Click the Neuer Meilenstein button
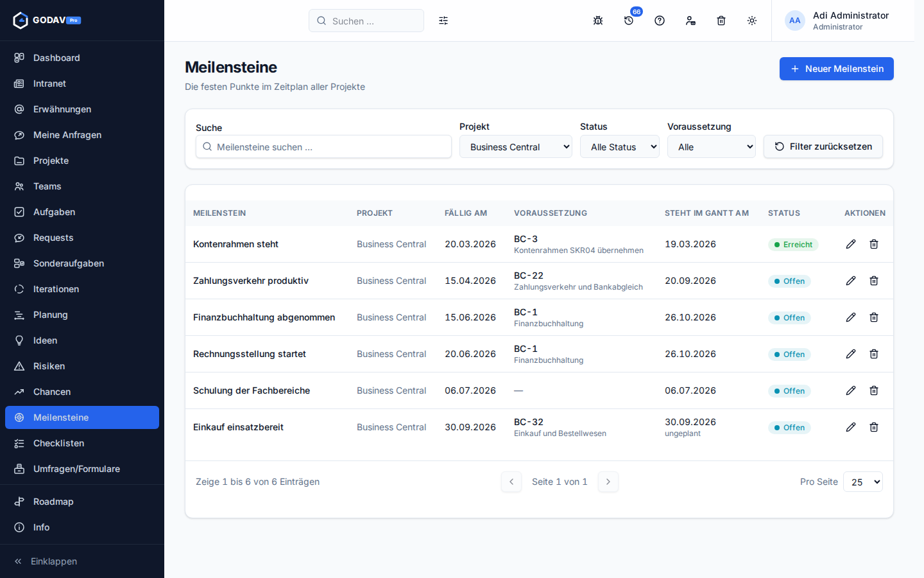The image size is (924, 578). pos(837,69)
